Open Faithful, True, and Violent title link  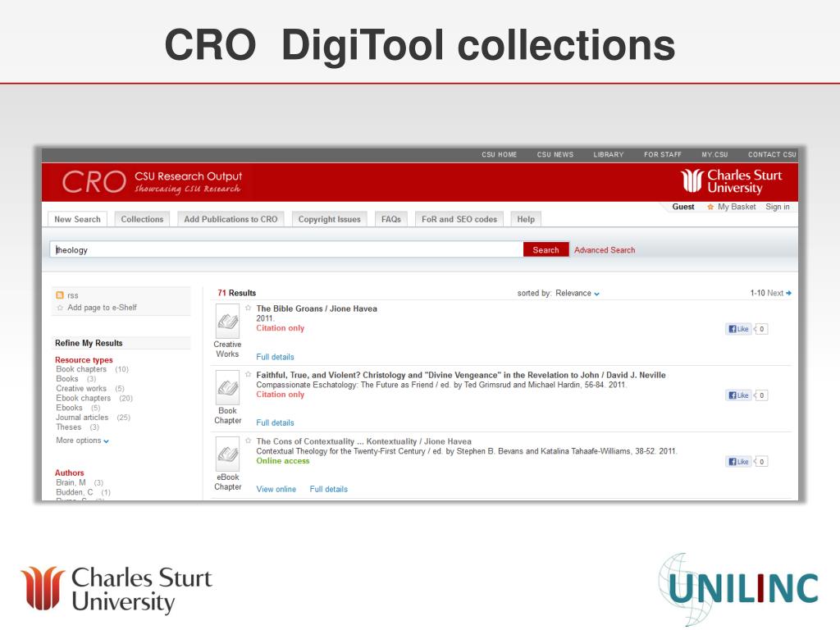point(461,375)
